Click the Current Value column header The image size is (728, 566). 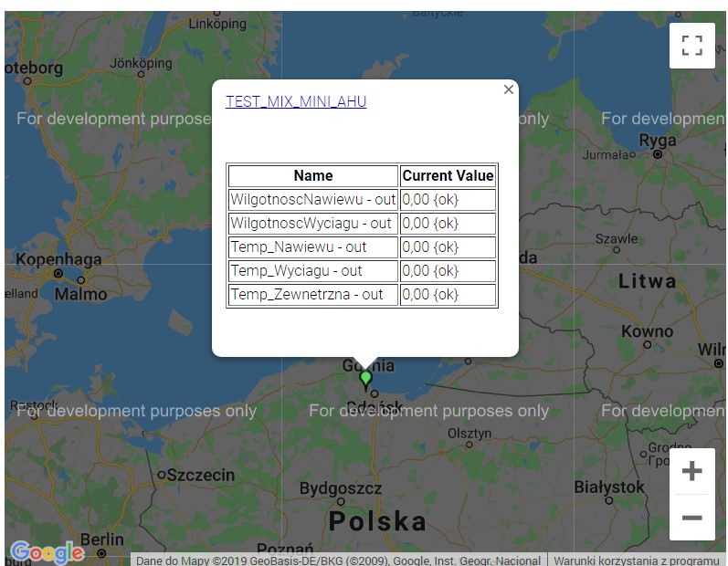point(448,176)
